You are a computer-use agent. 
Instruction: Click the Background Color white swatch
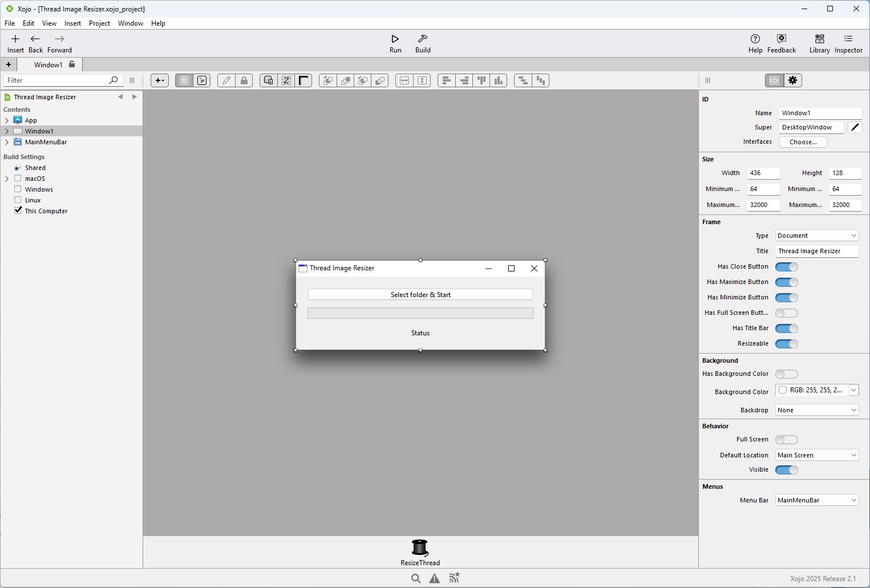[x=783, y=390]
